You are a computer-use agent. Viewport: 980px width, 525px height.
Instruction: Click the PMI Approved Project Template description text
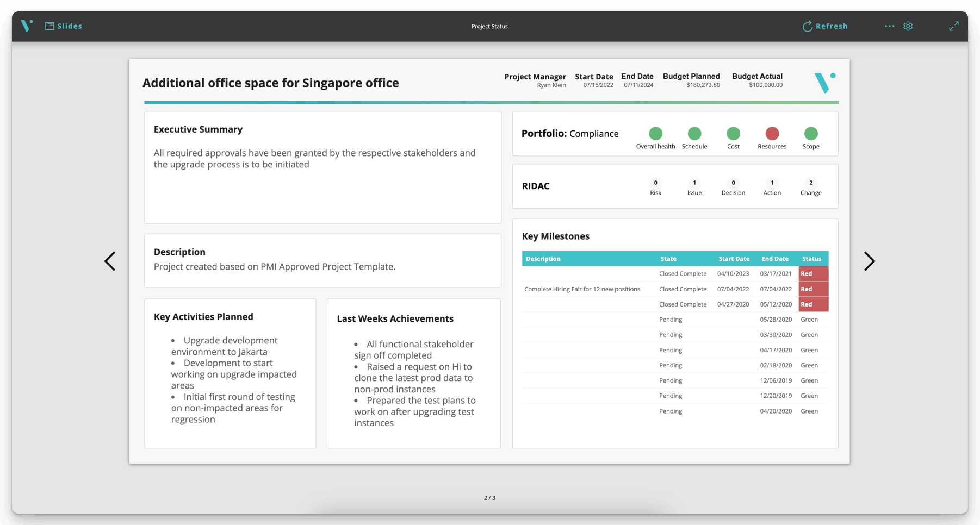pyautogui.click(x=275, y=267)
